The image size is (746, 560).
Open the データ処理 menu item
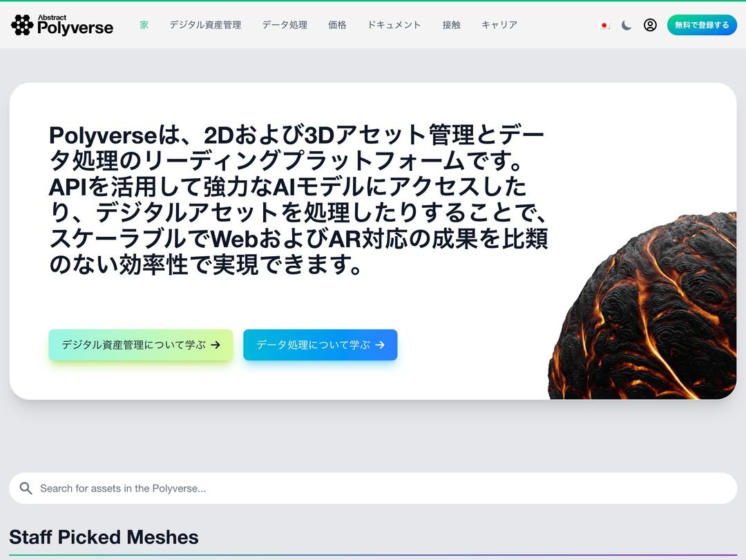point(285,25)
